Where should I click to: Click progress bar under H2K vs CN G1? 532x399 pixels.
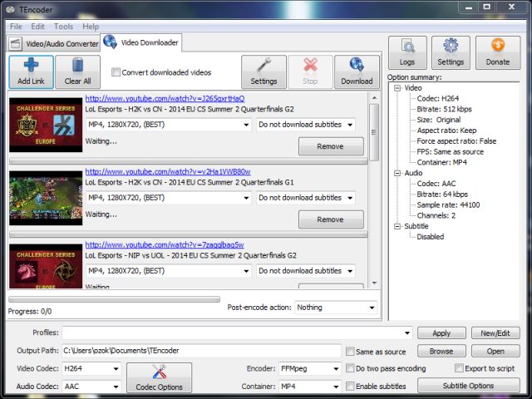pos(189,234)
